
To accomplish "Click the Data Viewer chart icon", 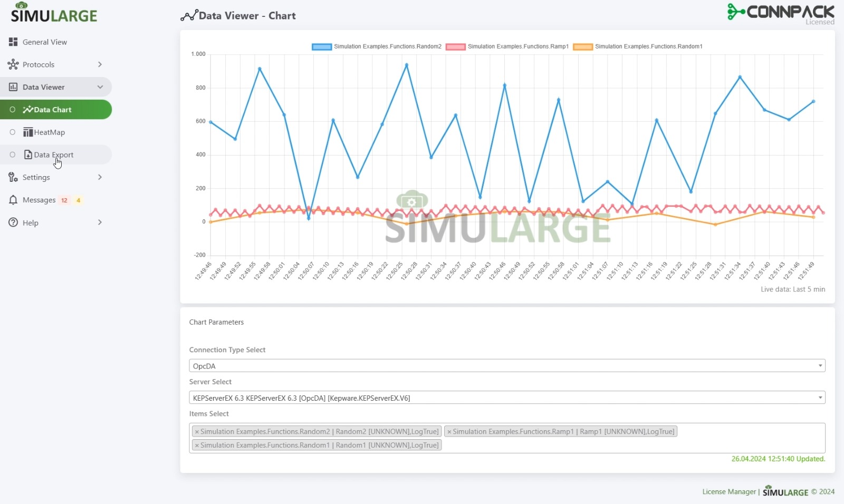I will (x=13, y=87).
